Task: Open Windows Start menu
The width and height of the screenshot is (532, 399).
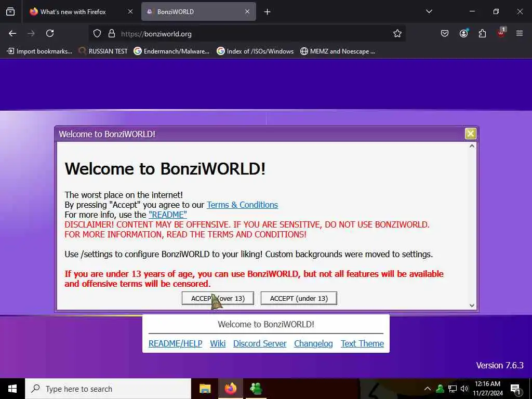Action: point(12,389)
